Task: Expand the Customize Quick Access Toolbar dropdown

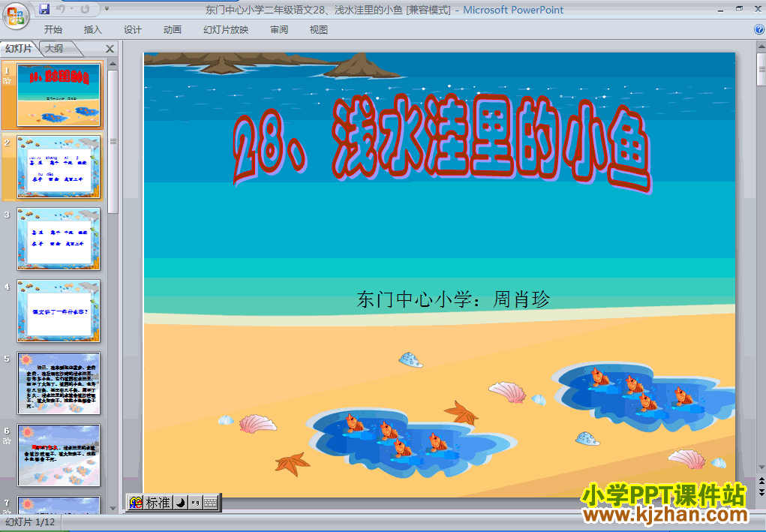Action: 107,9
